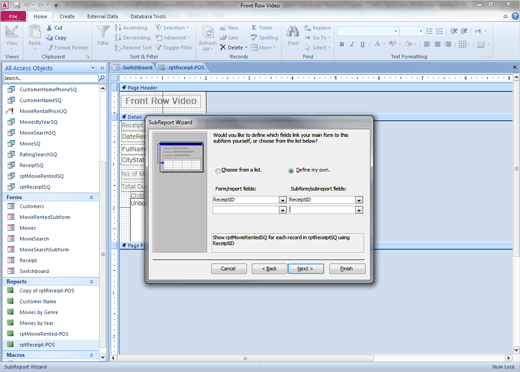The image size is (520, 372).
Task: Click in navigation pane Search box
Action: tap(51, 78)
